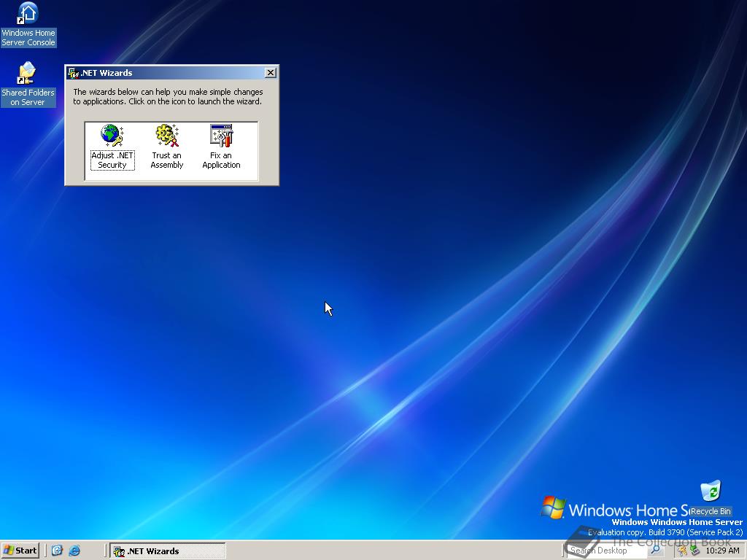This screenshot has height=560, width=747.
Task: Click the desktop search magnifier button
Action: (656, 550)
